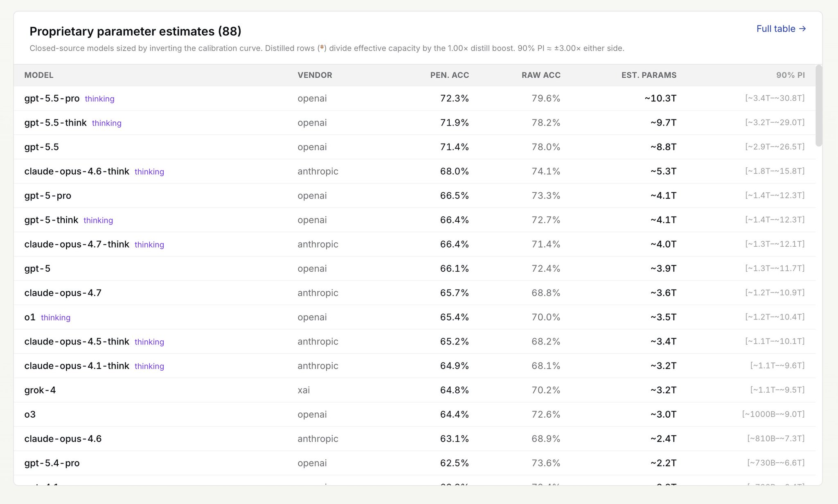The image size is (838, 504).
Task: Select the claude-opus-4.6-think model name
Action: (x=77, y=171)
